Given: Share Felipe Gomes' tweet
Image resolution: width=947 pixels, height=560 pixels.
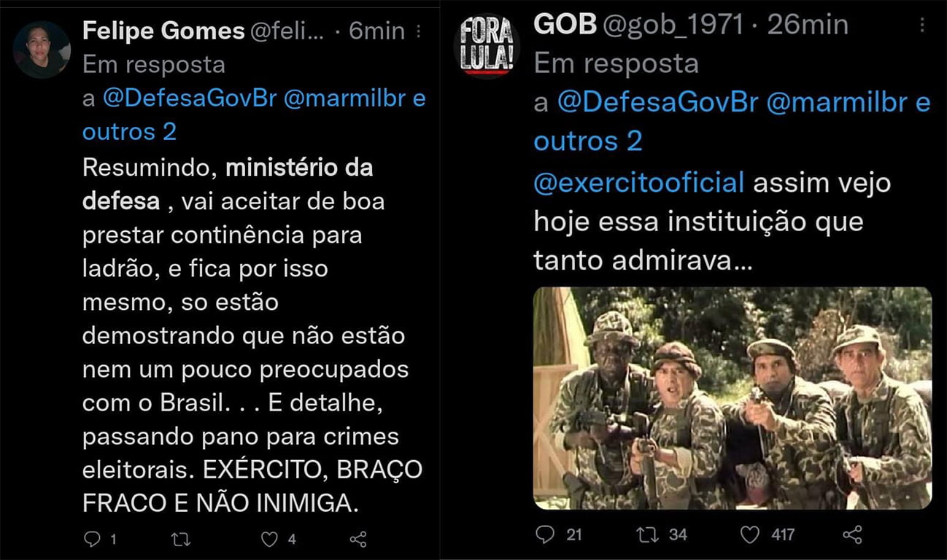Looking at the screenshot, I should 357,540.
